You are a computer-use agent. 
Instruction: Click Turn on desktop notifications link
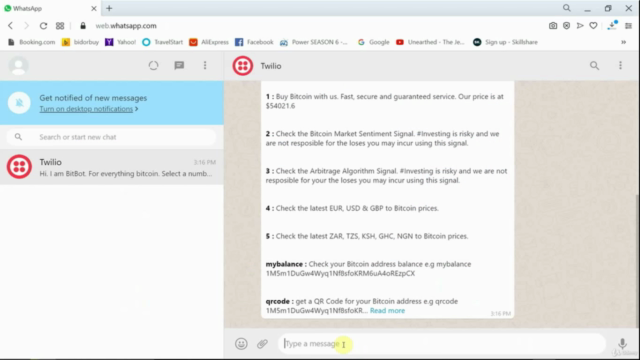click(x=86, y=109)
